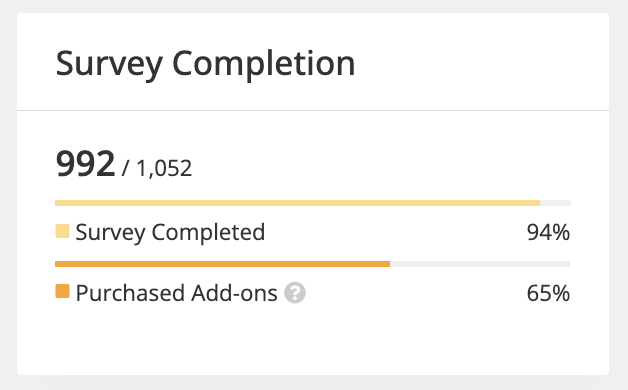Click the divider line under the card header
Screen dimensions: 628x390
pos(313,110)
